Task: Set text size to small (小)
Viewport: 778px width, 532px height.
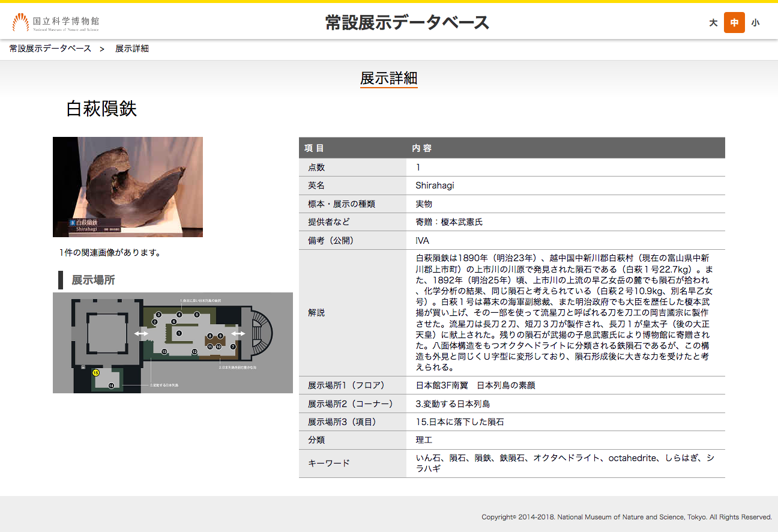Action: coord(755,23)
